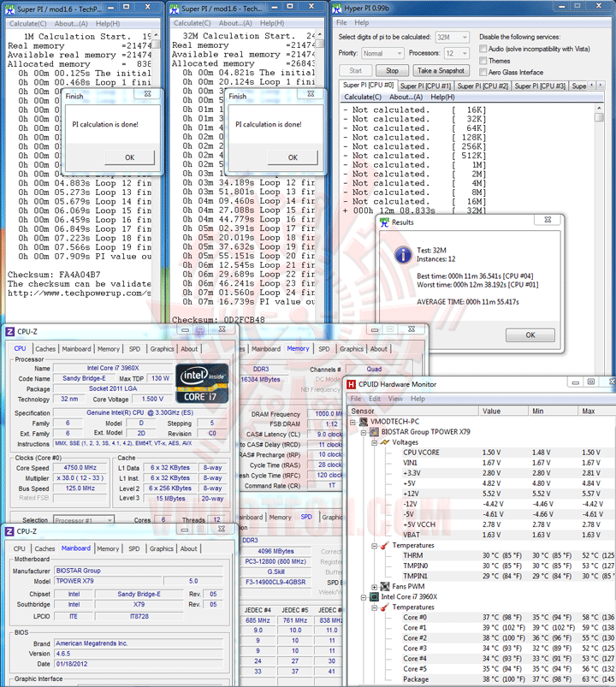Open the Processors count dropdown
616x687 pixels.
point(456,53)
